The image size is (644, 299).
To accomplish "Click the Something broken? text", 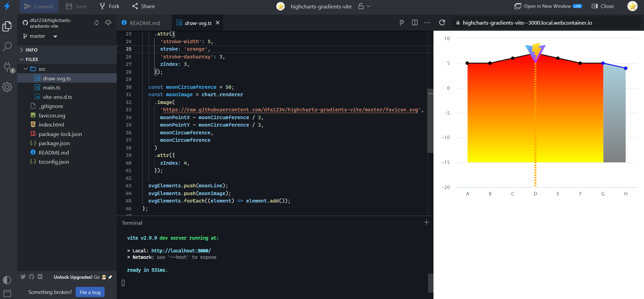I will [x=50, y=292].
